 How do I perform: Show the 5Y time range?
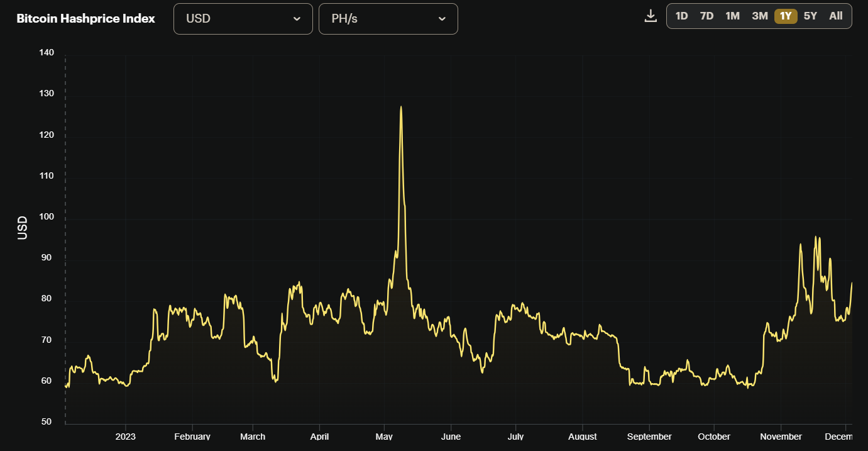pos(811,16)
